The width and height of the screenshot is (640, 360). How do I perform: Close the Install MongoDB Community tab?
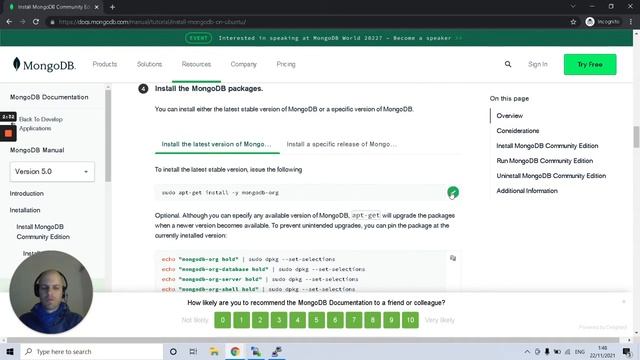tap(97, 7)
